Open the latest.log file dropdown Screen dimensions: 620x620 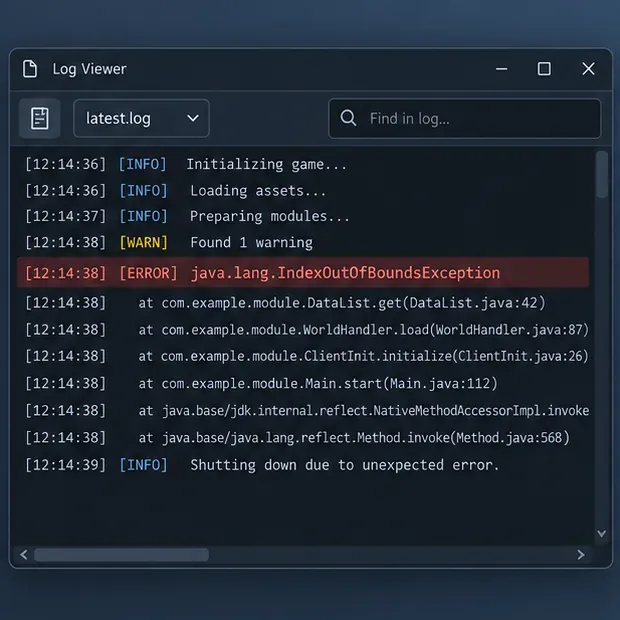[x=141, y=118]
